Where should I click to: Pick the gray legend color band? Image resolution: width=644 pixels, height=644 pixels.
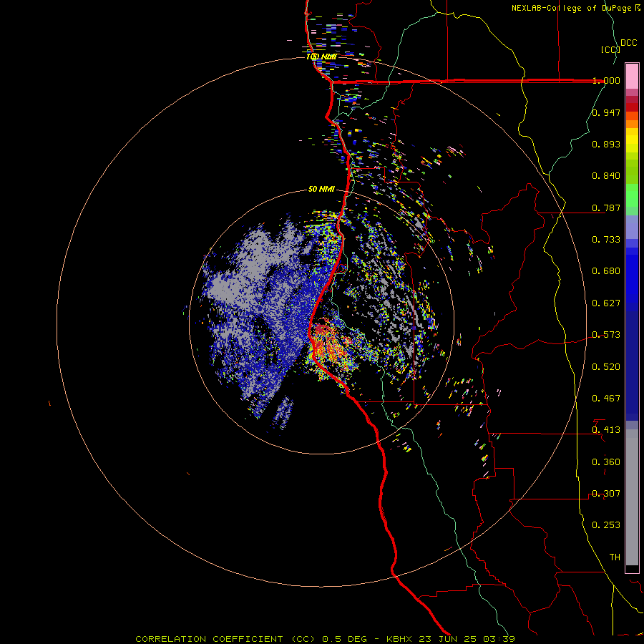(632, 497)
